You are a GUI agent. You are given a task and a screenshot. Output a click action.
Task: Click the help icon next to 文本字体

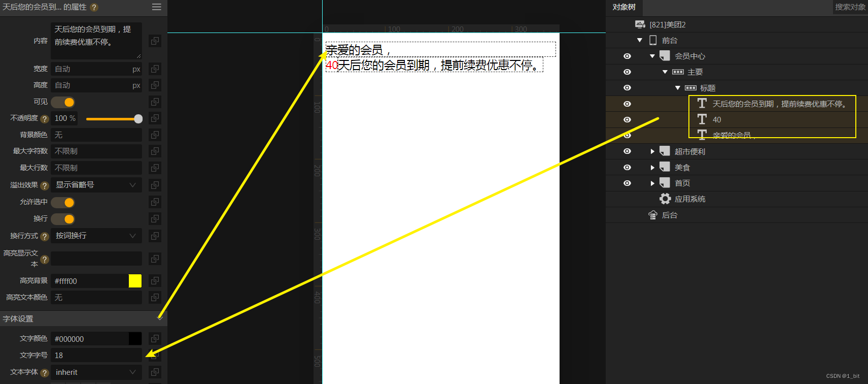coord(45,373)
